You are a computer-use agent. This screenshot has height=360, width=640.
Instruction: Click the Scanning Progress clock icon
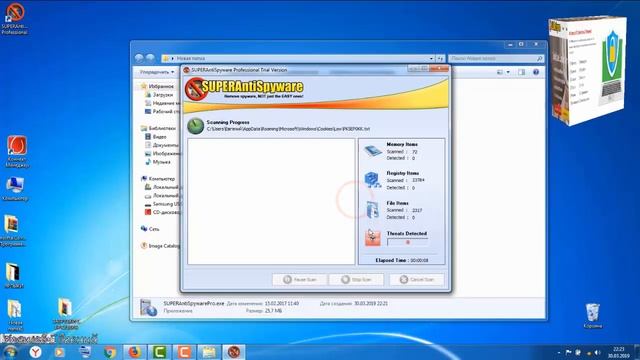(196, 126)
